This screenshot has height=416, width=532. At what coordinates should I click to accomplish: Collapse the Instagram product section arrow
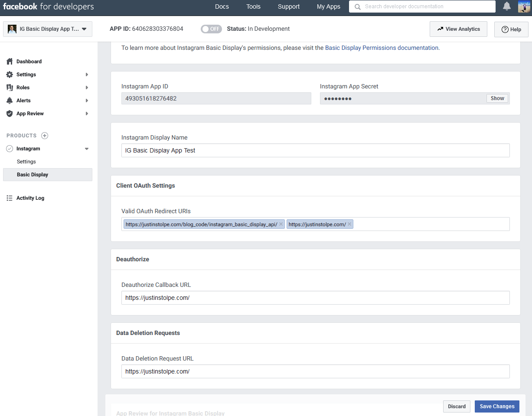click(x=87, y=149)
